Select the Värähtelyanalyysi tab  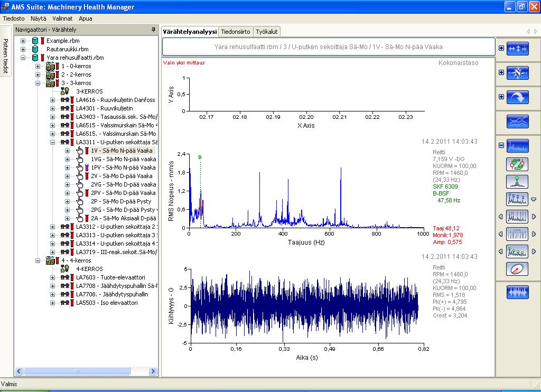coord(190,31)
